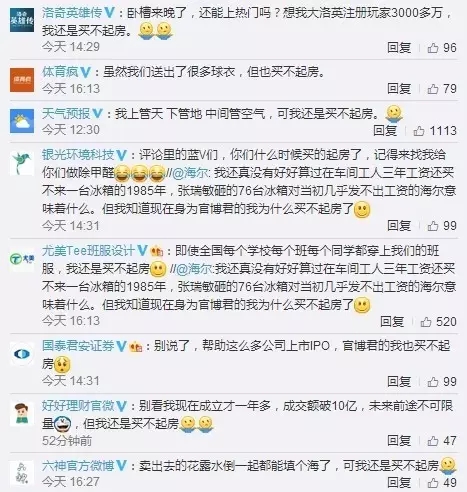467x492 pixels.
Task: Open the 银光环境科技 username link
Action: coord(78,155)
